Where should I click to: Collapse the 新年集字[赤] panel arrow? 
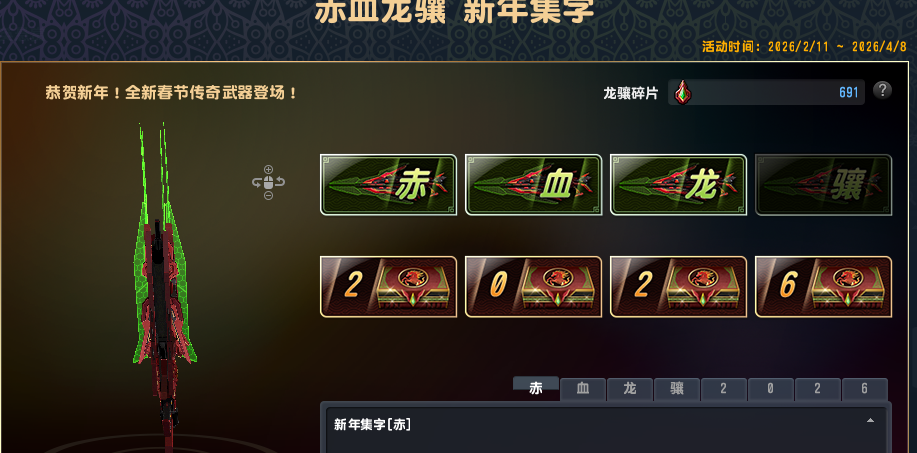pyautogui.click(x=870, y=421)
